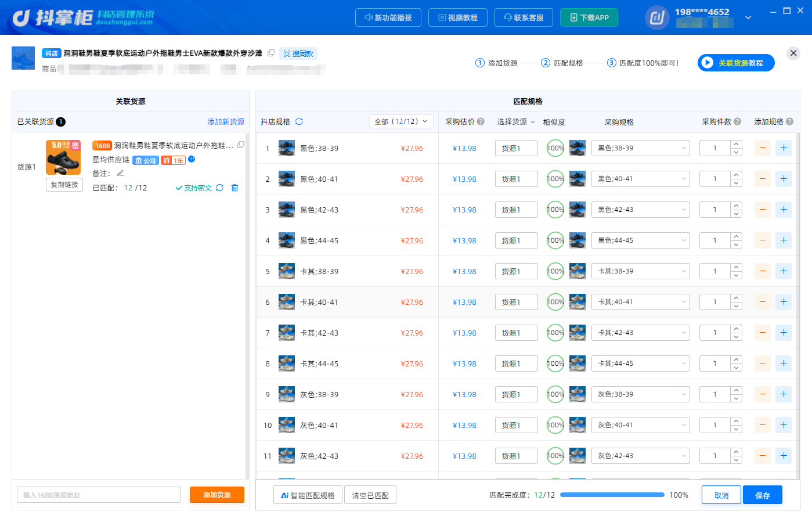Image resolution: width=812 pixels, height=522 pixels.
Task: Open 联系客服 customer service
Action: (x=524, y=17)
